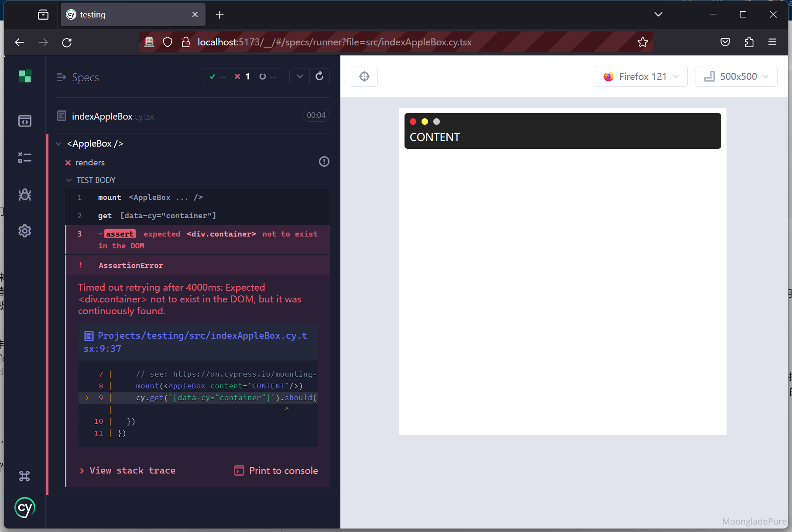Open the indexAppleBox.cy.tsx:9:37 file link
This screenshot has height=532, width=792.
(195, 342)
